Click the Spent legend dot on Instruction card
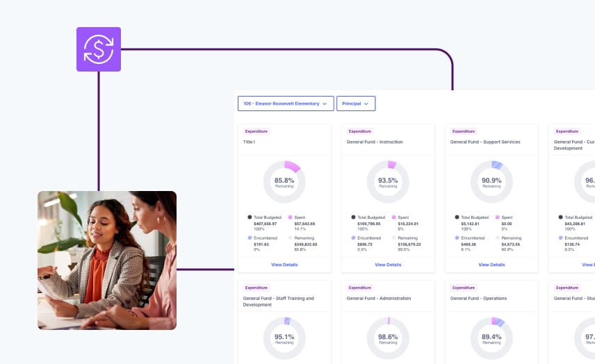Screen dimensions: 595x364 pyautogui.click(x=394, y=217)
